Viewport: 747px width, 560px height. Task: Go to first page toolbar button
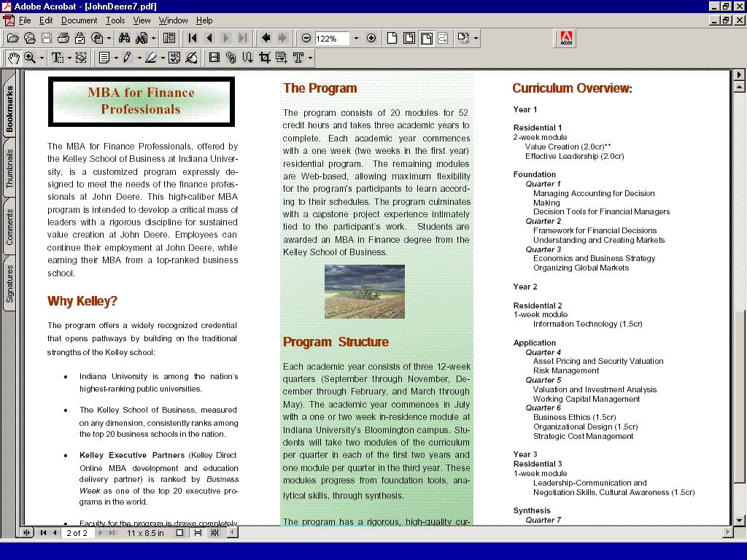[x=193, y=38]
